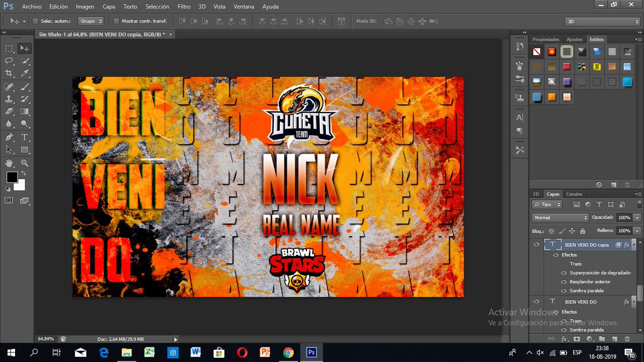
Task: Apply the red-slash default no-style swatch
Action: coord(537,52)
